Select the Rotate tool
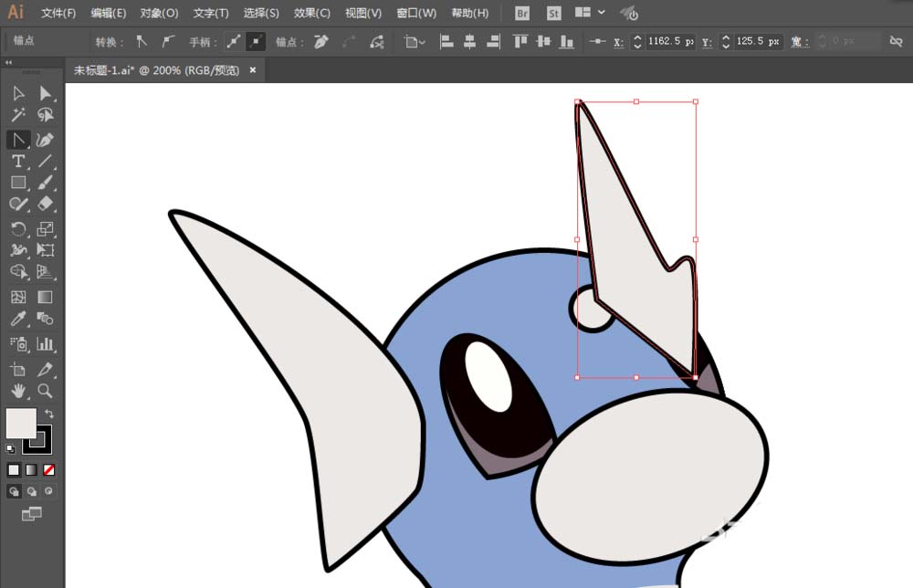 18,229
